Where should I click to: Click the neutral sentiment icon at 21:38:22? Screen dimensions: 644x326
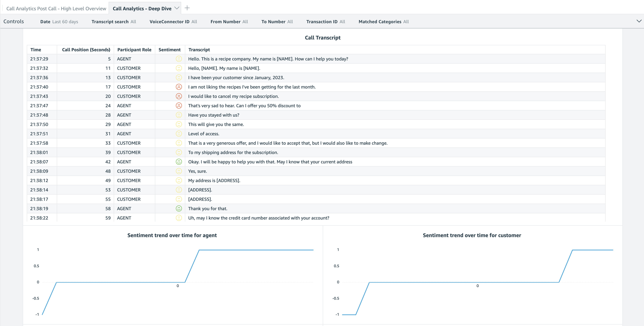coord(179,218)
